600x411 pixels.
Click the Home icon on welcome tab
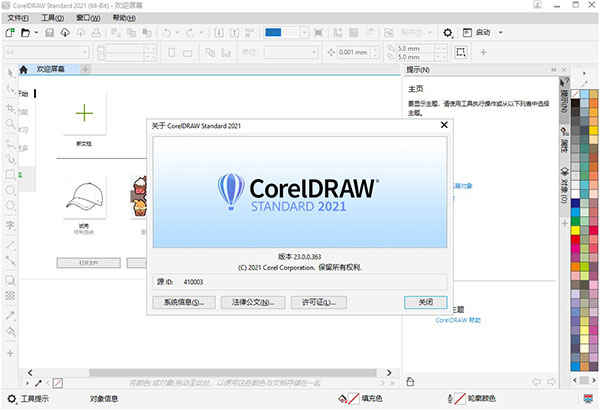click(x=23, y=69)
